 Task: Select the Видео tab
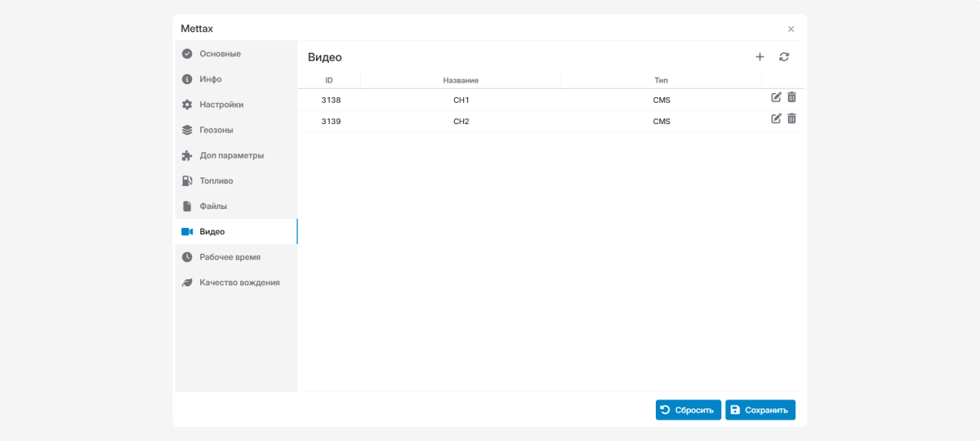[212, 232]
